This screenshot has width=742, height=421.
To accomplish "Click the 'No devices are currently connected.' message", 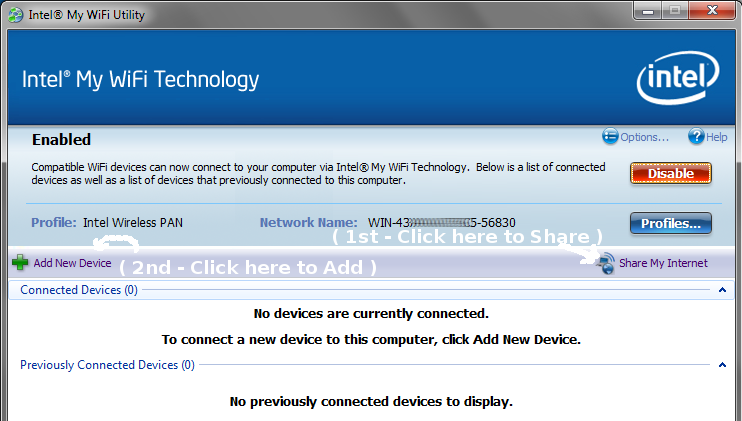I will [x=371, y=314].
